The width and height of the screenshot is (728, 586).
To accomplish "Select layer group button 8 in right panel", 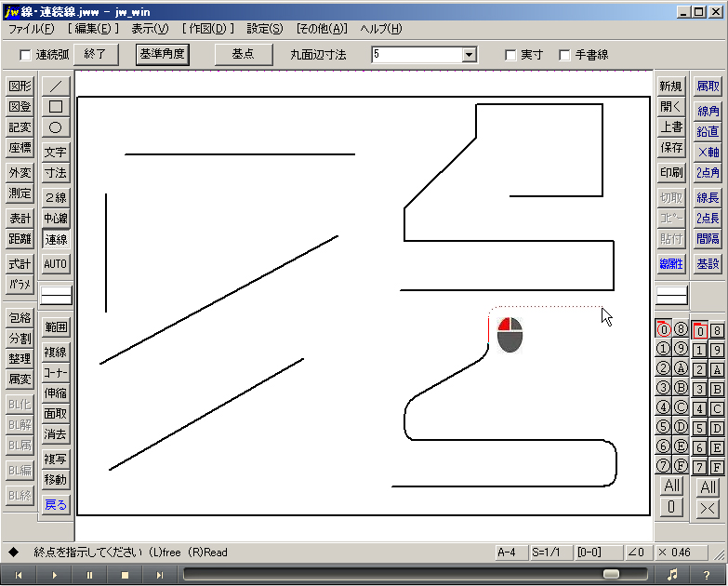I will [717, 330].
